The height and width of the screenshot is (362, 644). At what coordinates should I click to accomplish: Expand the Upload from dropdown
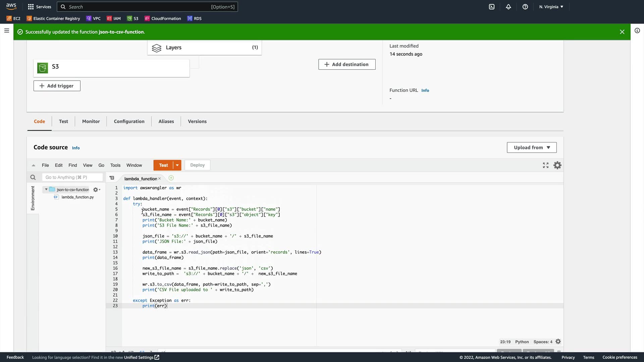pyautogui.click(x=532, y=147)
